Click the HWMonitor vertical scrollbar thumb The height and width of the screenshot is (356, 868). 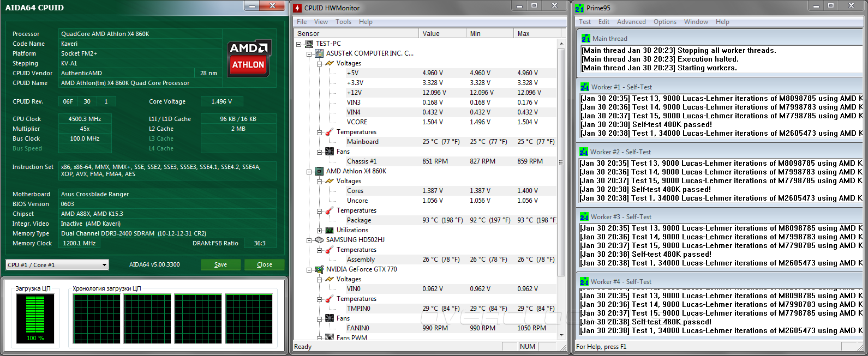[x=561, y=162]
